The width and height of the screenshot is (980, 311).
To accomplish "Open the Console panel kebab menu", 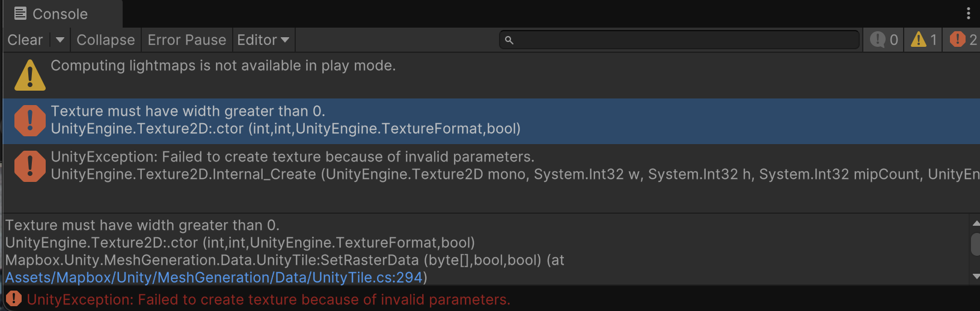I will [968, 13].
